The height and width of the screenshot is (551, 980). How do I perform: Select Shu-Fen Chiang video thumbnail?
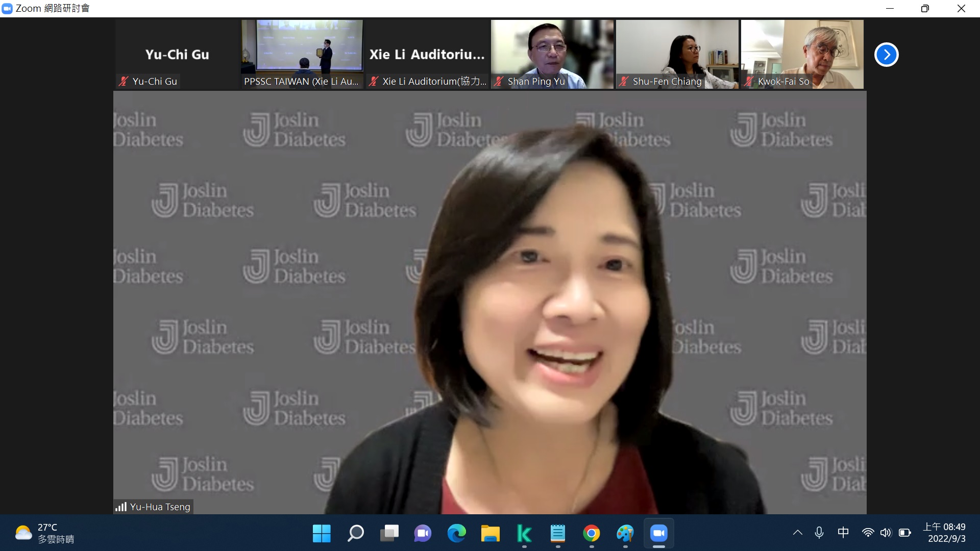[x=677, y=55]
